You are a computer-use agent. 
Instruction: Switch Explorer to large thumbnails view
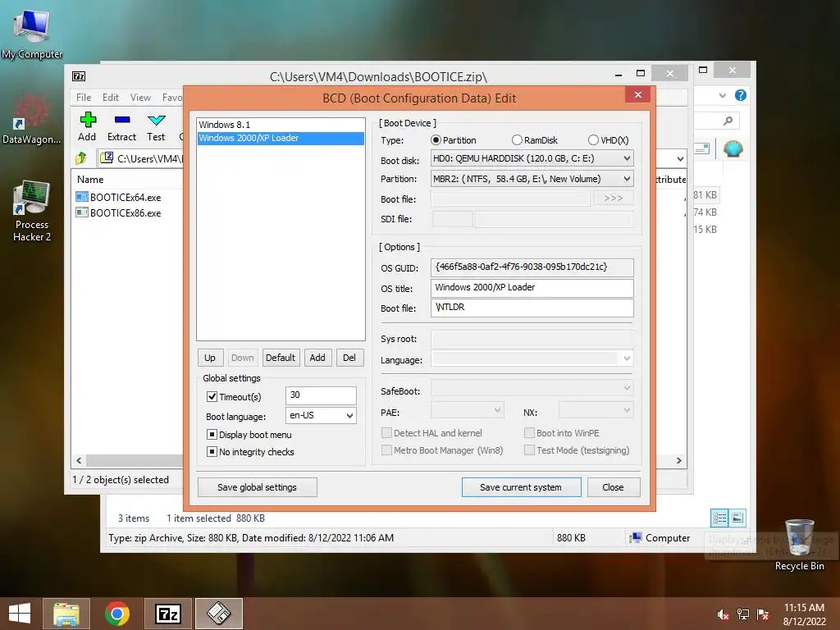click(737, 518)
